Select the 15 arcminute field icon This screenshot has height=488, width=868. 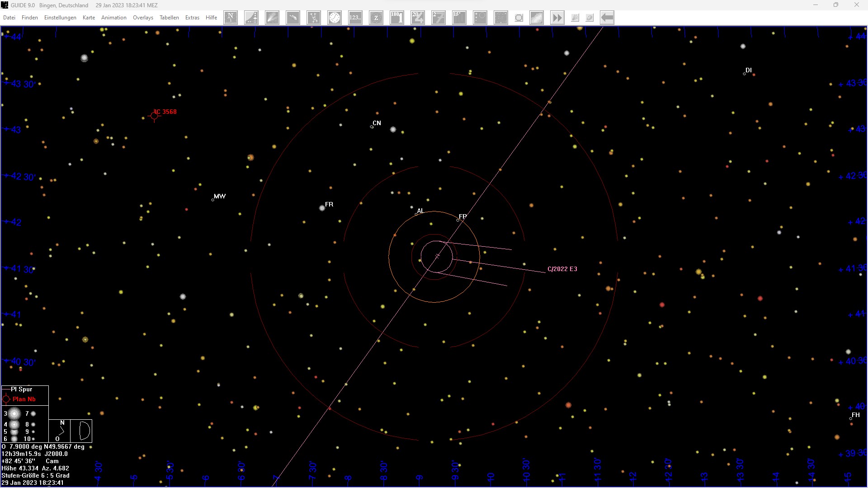point(459,18)
